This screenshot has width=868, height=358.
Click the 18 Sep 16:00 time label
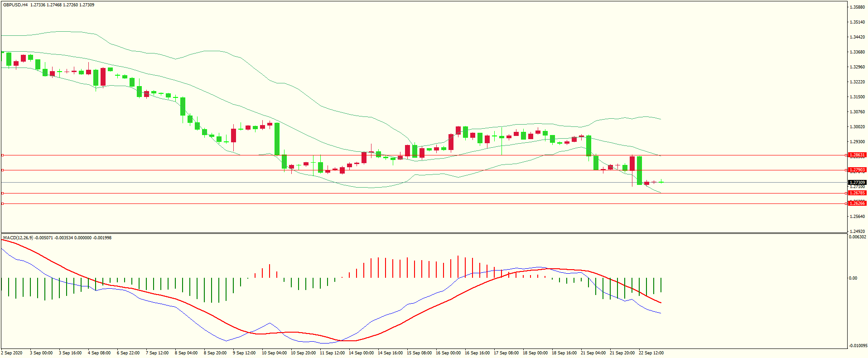564,353
